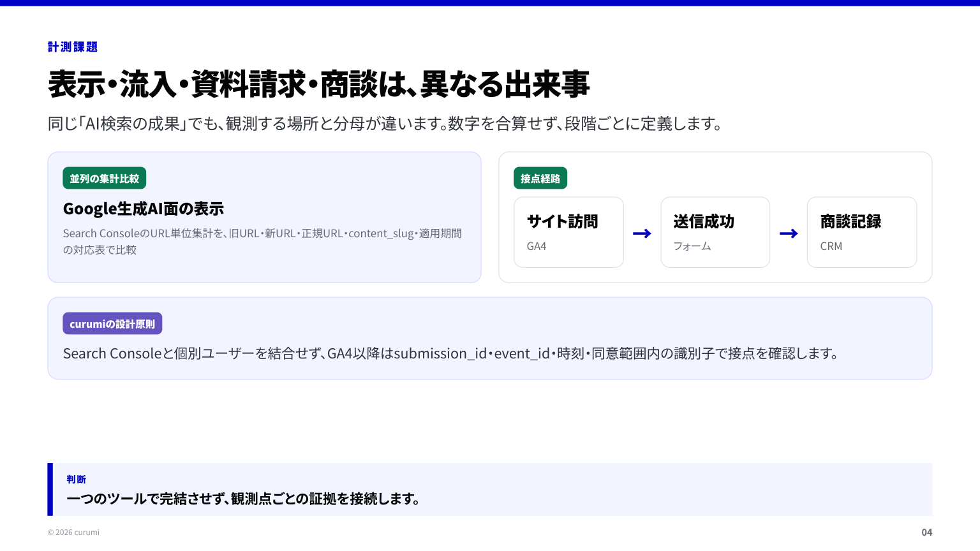Click the 判断 label in the bottom callout
Image resolution: width=980 pixels, height=551 pixels.
coord(76,480)
